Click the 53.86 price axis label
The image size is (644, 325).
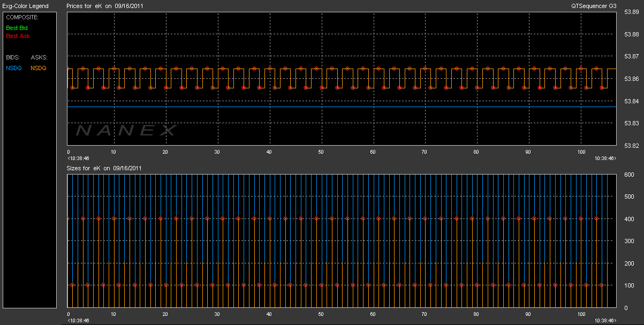pos(632,79)
